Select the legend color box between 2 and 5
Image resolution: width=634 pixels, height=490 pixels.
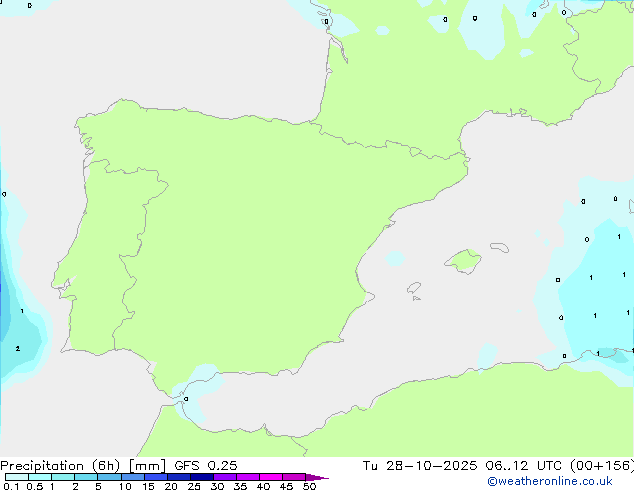coord(86,477)
